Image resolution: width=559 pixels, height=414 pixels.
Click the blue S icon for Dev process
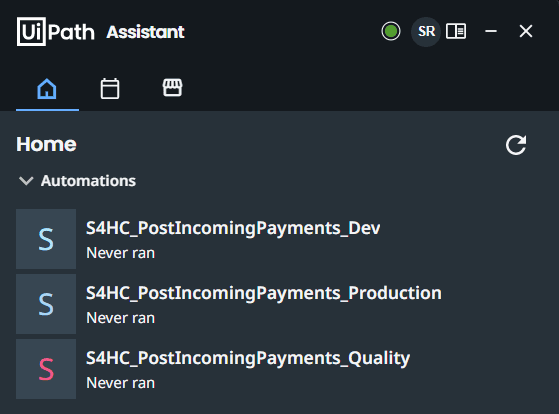[46, 239]
